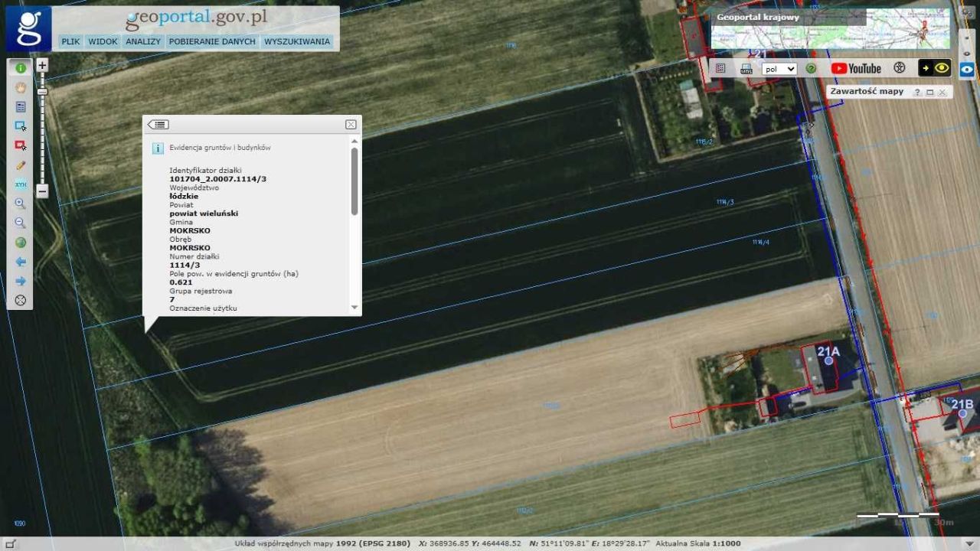Screen dimensions: 980x551
Task: Open the WIDOK menu
Action: click(103, 42)
